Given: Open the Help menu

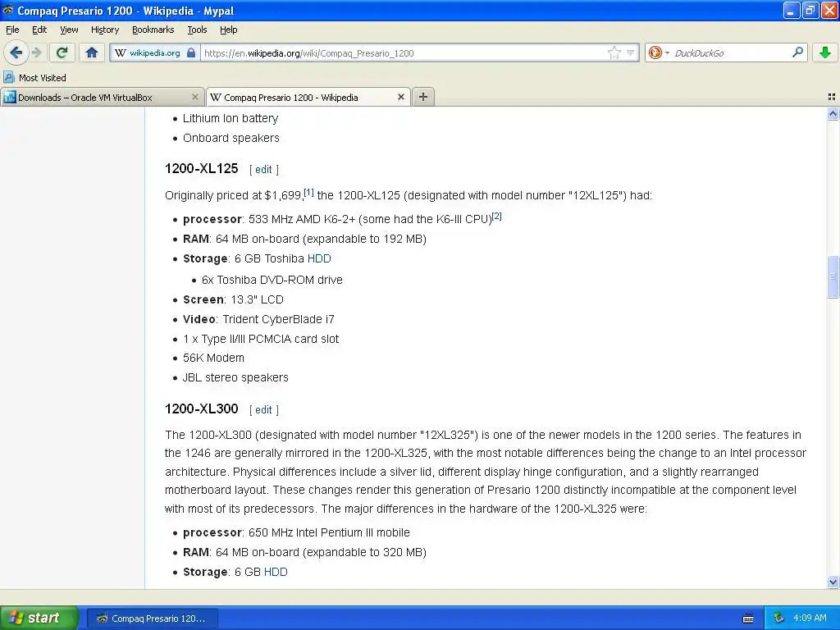Looking at the screenshot, I should point(228,30).
